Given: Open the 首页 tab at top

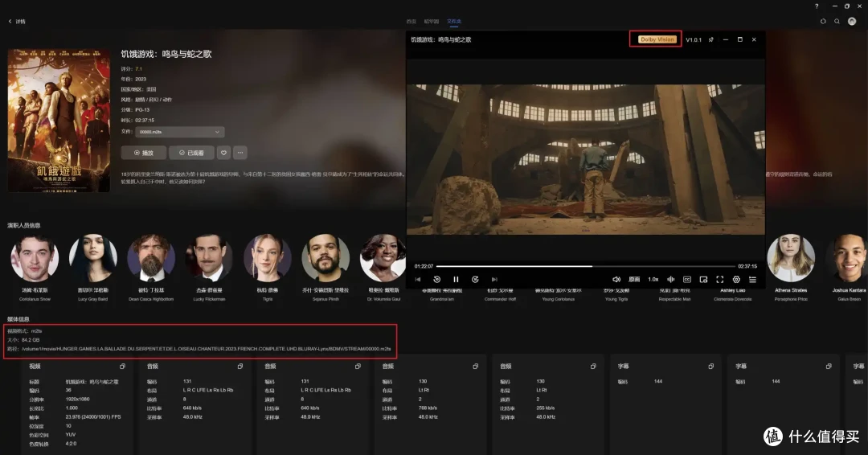Looking at the screenshot, I should (411, 22).
